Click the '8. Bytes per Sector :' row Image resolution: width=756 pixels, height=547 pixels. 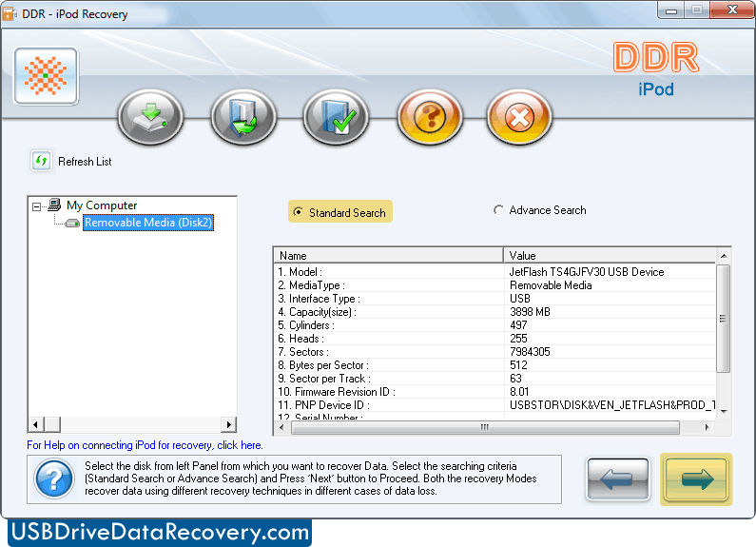(323, 365)
